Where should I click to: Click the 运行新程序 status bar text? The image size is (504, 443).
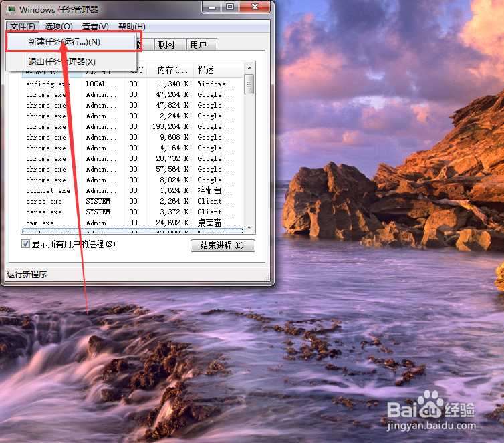point(27,275)
